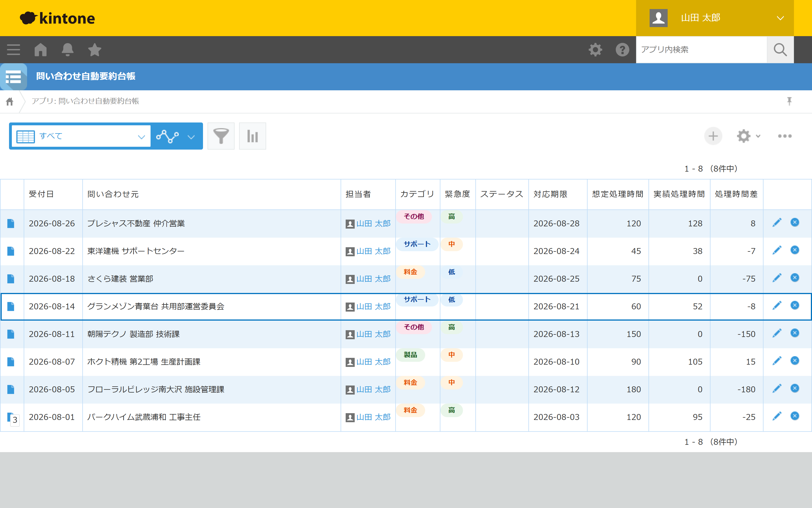
Task: Edit the さくら建装 record with pencil
Action: tap(777, 278)
